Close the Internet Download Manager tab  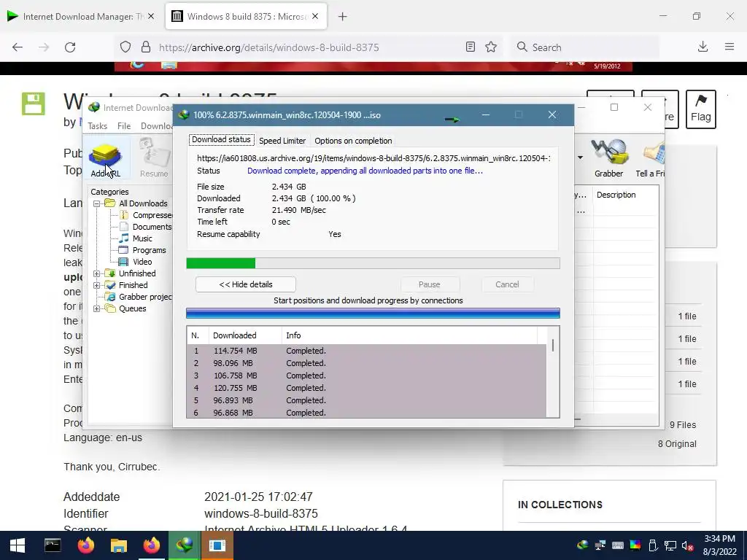tap(151, 16)
